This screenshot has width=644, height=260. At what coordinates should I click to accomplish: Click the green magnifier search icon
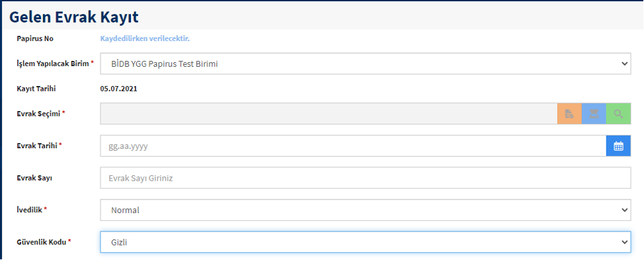(618, 114)
